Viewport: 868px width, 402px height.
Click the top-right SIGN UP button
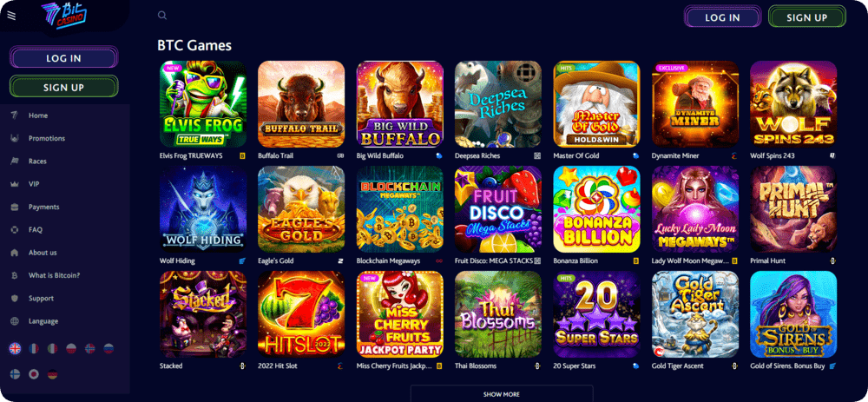pyautogui.click(x=806, y=17)
